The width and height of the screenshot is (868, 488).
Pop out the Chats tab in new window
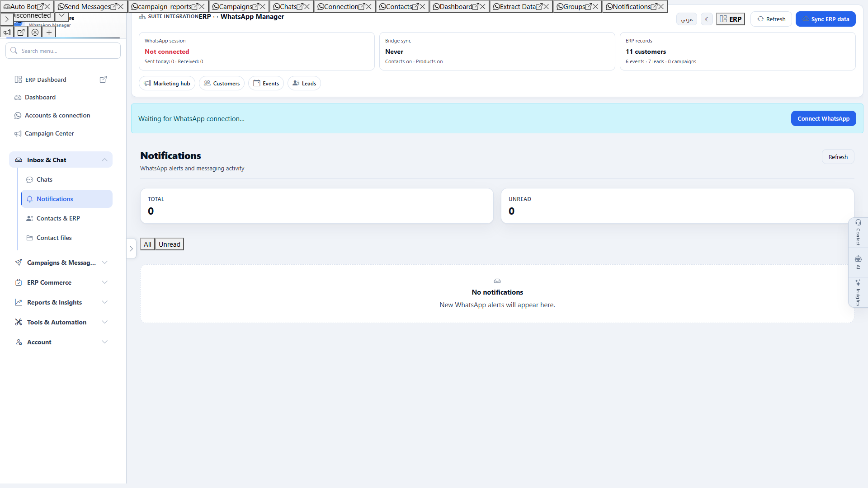point(300,6)
